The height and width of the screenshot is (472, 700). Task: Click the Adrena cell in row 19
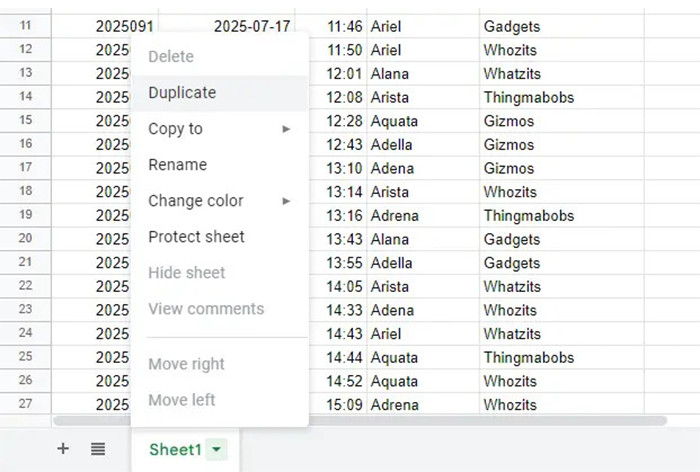point(394,216)
